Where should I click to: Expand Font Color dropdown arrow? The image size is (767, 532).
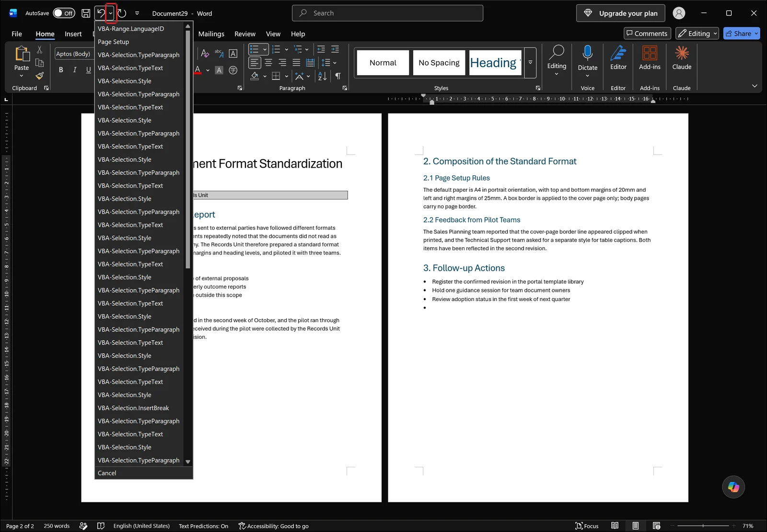208,70
